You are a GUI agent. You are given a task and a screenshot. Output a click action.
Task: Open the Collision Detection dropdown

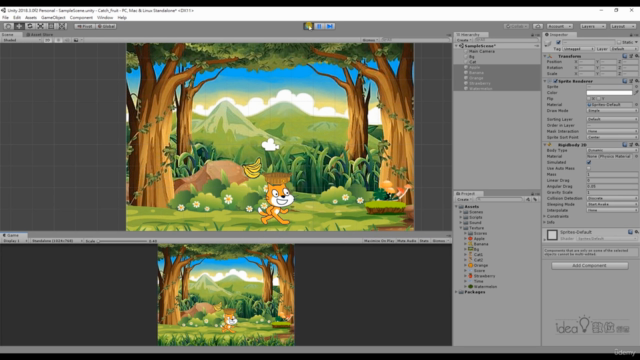tap(612, 198)
